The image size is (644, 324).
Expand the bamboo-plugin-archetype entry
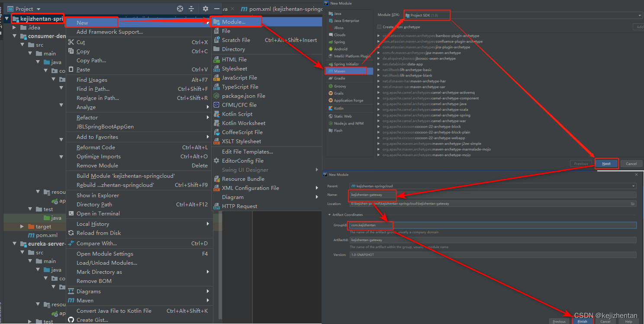pyautogui.click(x=379, y=36)
